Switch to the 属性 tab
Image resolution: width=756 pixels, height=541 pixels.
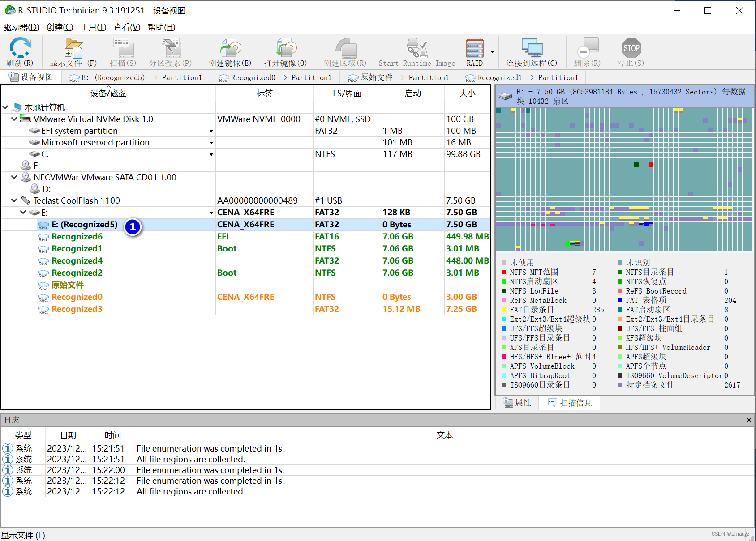(517, 403)
